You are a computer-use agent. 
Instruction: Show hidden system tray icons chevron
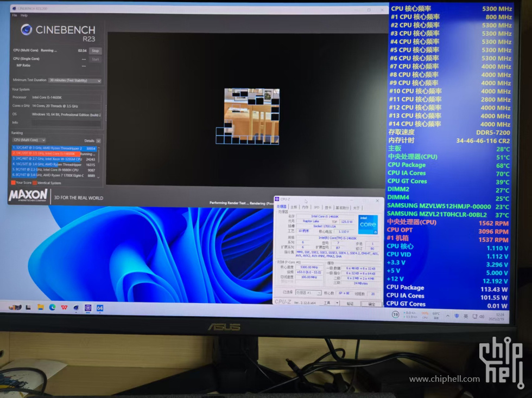[448, 316]
